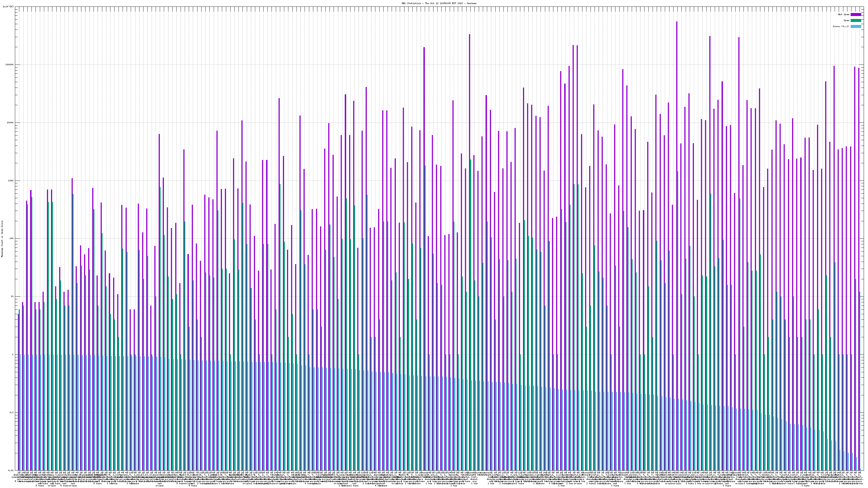868x488 pixels.
Task: Click the purple Not Spam legend swatch
Action: tap(856, 14)
